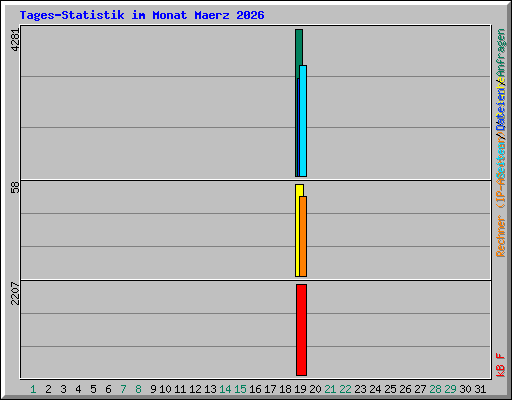Click green day label 14 on the x-axis
Image resolution: width=512 pixels, height=400 pixels.
(x=225, y=389)
